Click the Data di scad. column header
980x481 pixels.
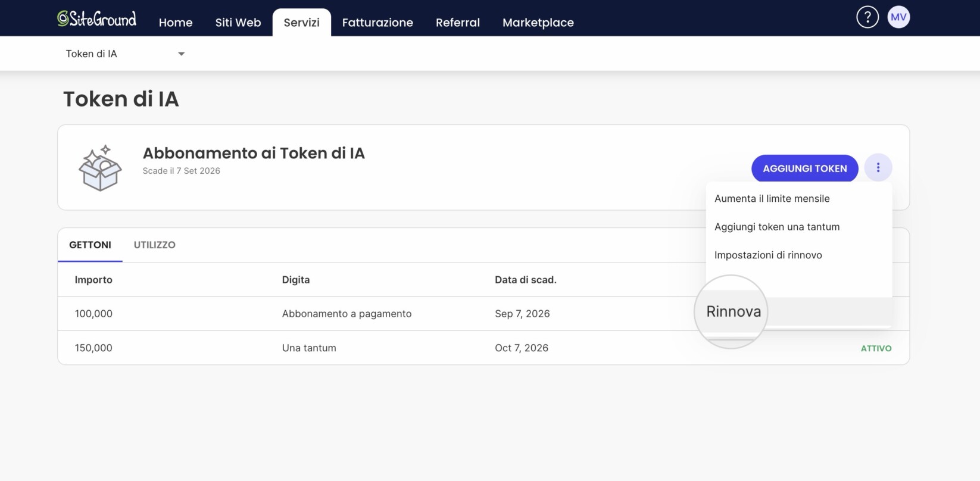coord(525,280)
